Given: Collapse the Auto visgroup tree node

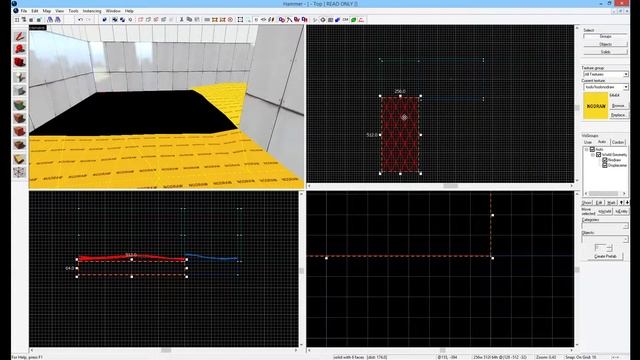Looking at the screenshot, I should pos(587,149).
